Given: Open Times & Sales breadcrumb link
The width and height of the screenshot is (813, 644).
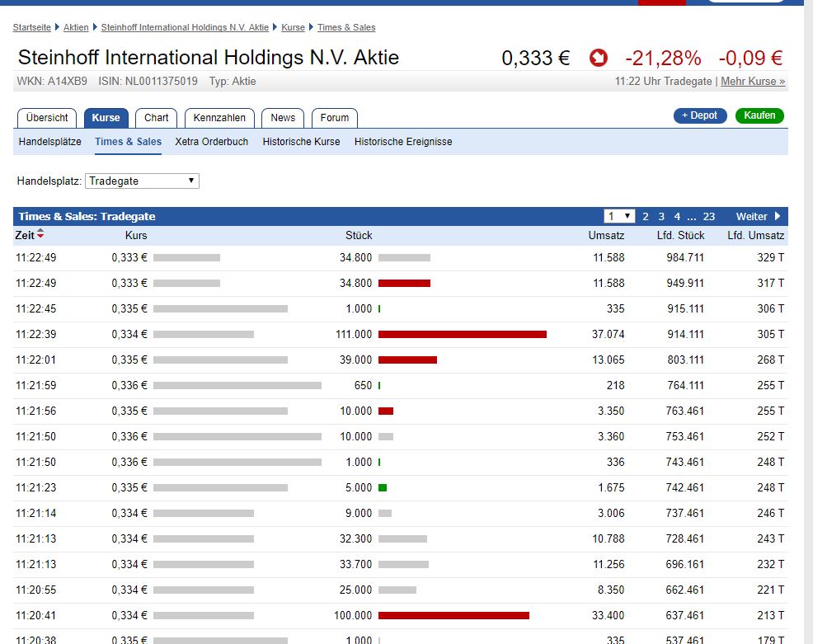Looking at the screenshot, I should coord(346,27).
